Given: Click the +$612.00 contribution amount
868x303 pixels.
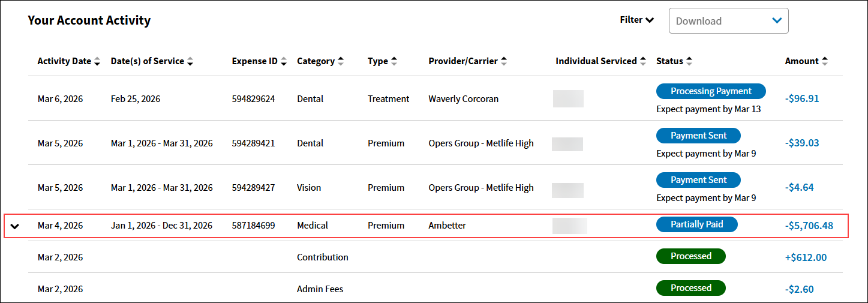Looking at the screenshot, I should (806, 257).
